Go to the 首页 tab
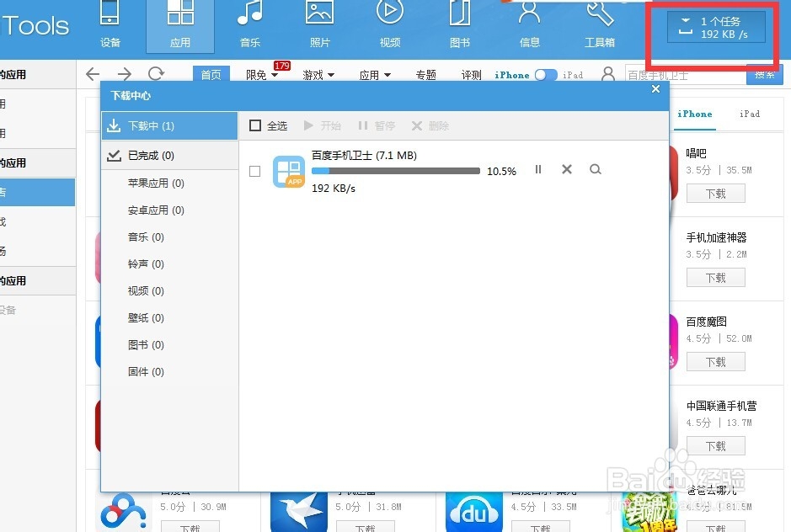 coord(211,74)
